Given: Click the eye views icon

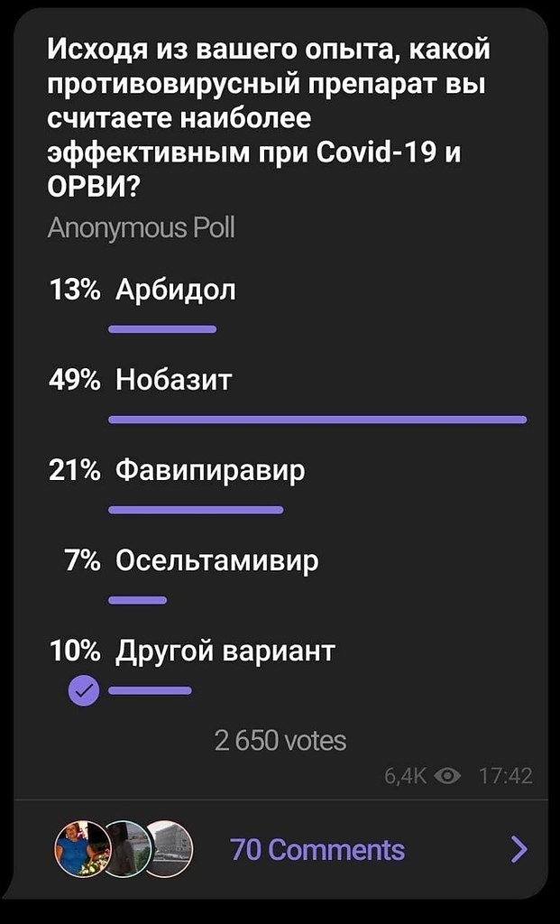Looking at the screenshot, I should click(447, 776).
